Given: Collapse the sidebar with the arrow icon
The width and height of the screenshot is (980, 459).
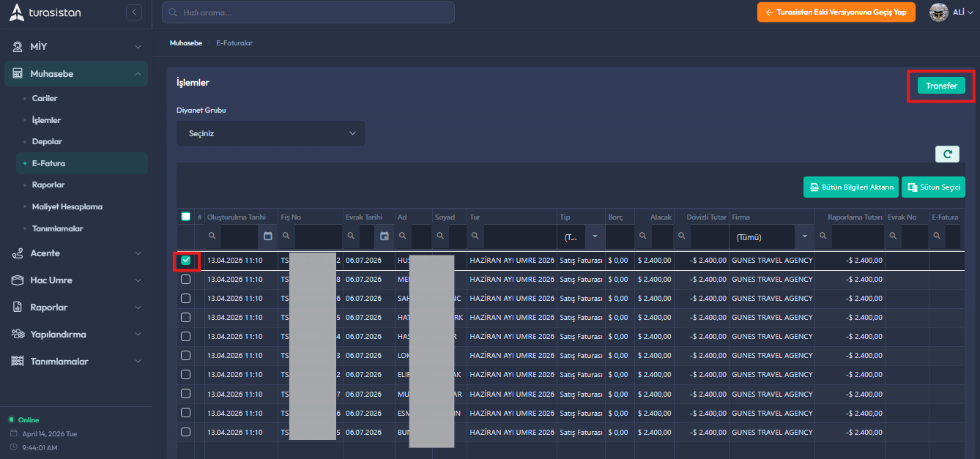Looking at the screenshot, I should [x=133, y=12].
